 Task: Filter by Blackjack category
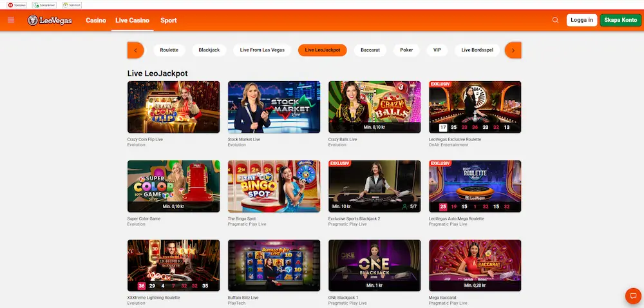[x=209, y=50]
